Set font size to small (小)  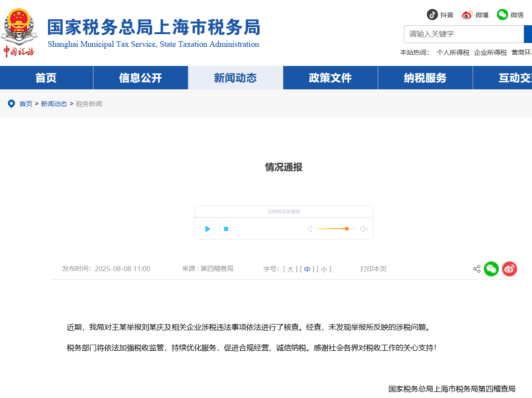point(324,269)
